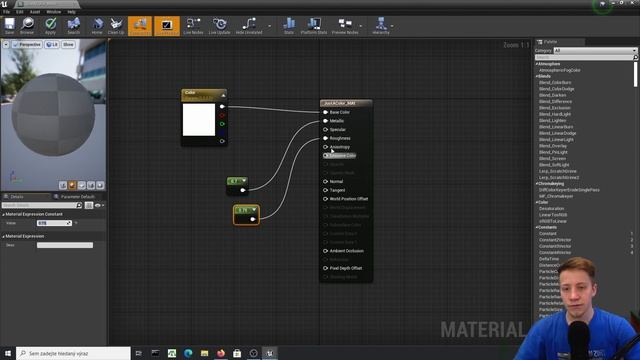
Task: Toggle Live Nodes in the toolbar
Action: 193,26
